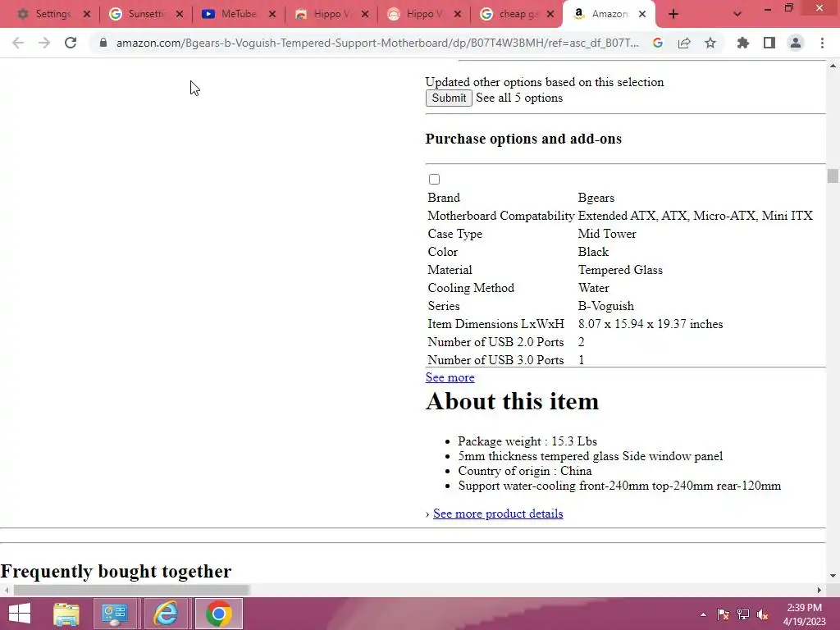Click the vertical page scrollbar thumb
Viewport: 840px width, 630px height.
coord(833,176)
